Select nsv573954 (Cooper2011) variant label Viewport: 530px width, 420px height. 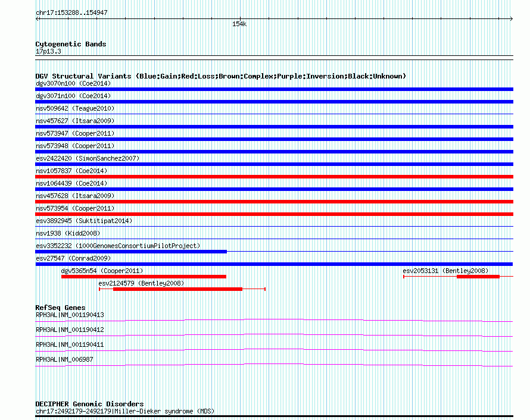[x=75, y=208]
